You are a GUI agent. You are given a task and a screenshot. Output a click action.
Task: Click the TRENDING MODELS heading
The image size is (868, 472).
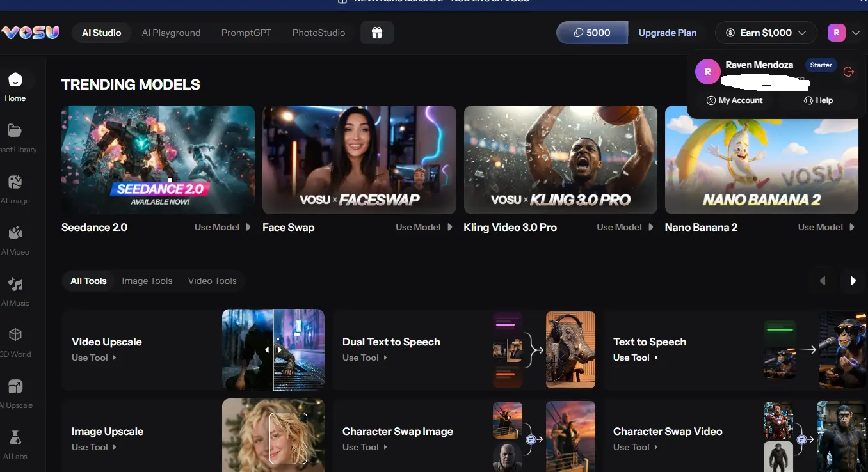[131, 84]
